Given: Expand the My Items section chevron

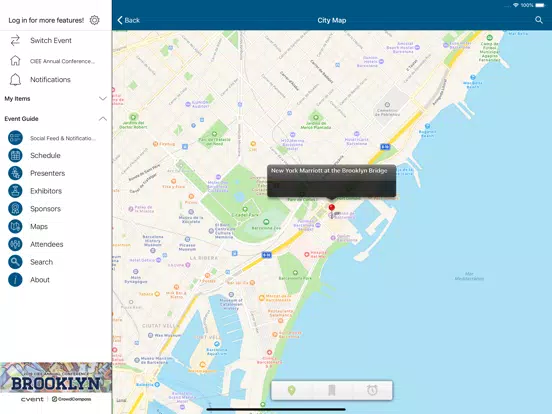Looking at the screenshot, I should point(103,99).
